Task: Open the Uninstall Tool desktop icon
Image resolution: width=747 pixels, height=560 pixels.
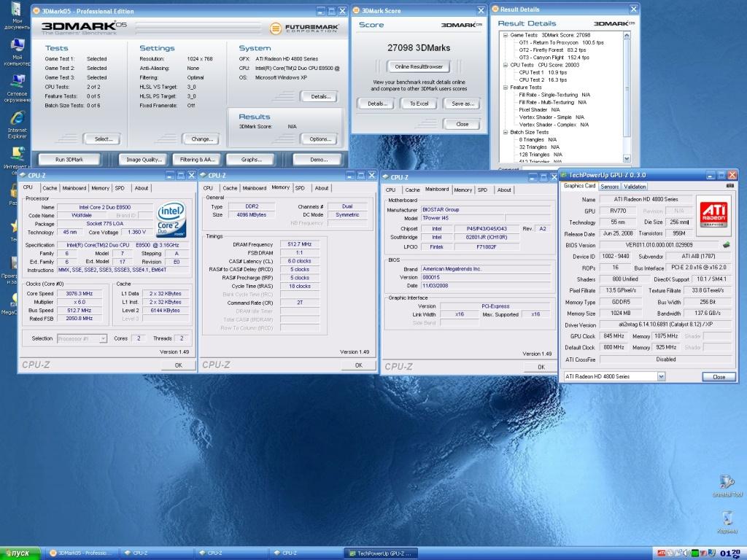Action: (727, 486)
